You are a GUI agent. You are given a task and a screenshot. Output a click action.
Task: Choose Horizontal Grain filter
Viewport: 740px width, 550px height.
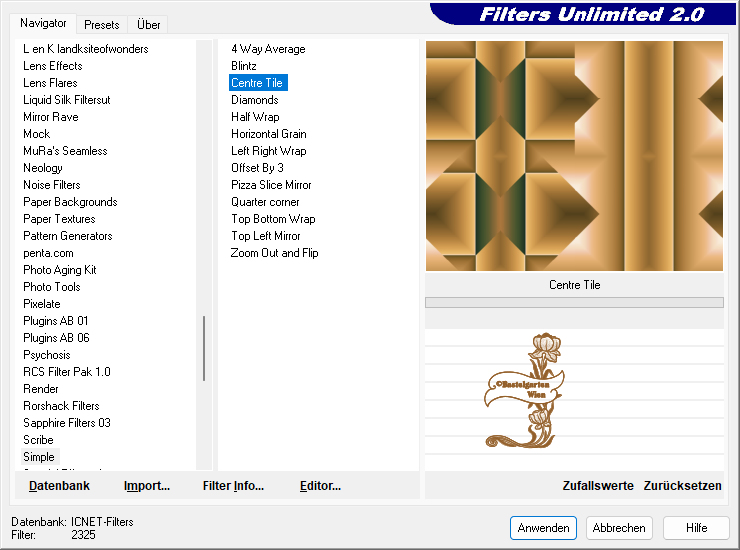(x=269, y=134)
